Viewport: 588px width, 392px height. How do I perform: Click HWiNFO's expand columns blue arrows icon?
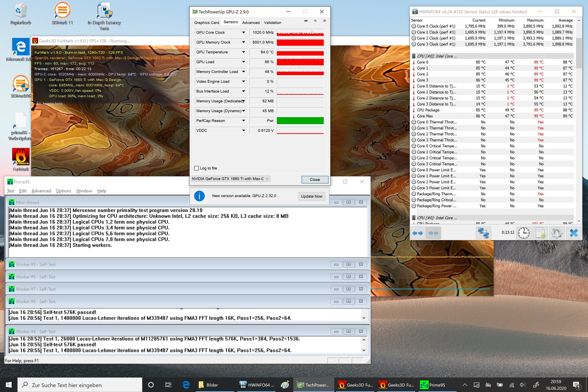[417, 233]
